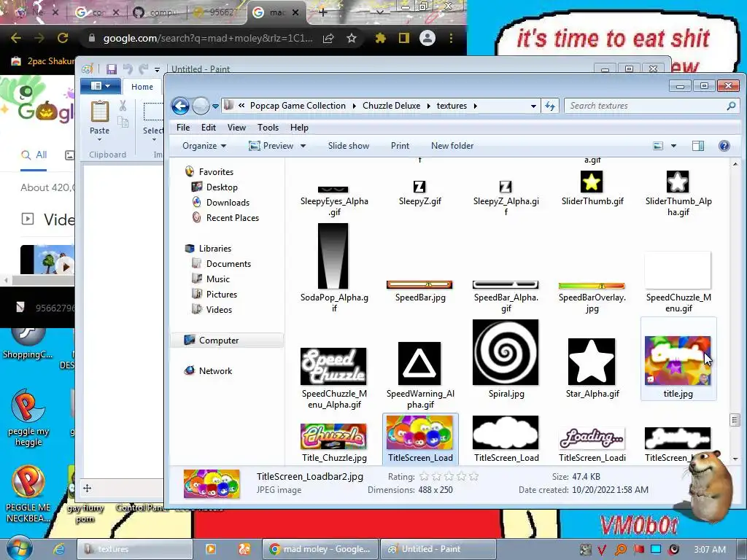The height and width of the screenshot is (560, 747).
Task: Open the Help menu in Explorer
Action: 299,128
